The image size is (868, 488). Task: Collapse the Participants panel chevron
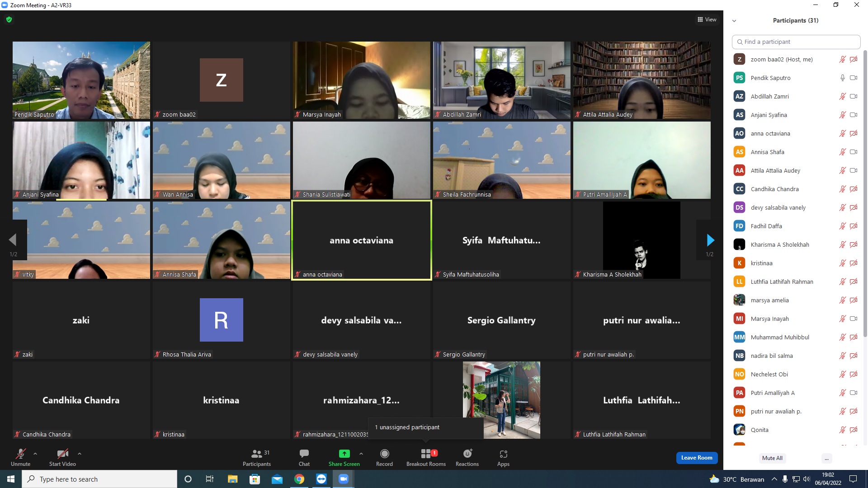point(734,21)
